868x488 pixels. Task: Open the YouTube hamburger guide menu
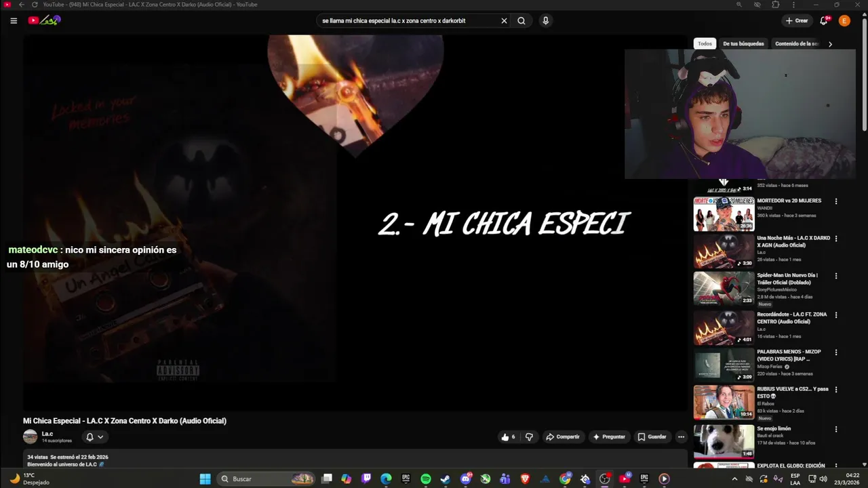14,20
